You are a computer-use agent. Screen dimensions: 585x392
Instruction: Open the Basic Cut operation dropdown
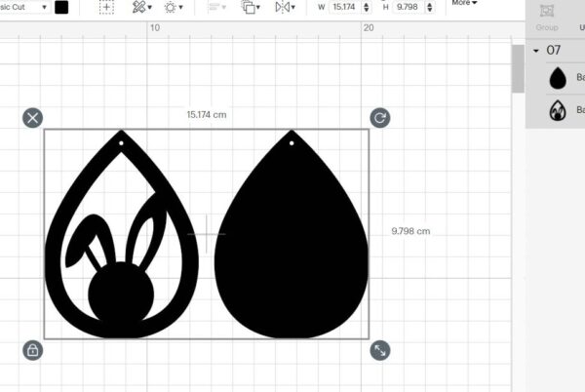(x=23, y=6)
